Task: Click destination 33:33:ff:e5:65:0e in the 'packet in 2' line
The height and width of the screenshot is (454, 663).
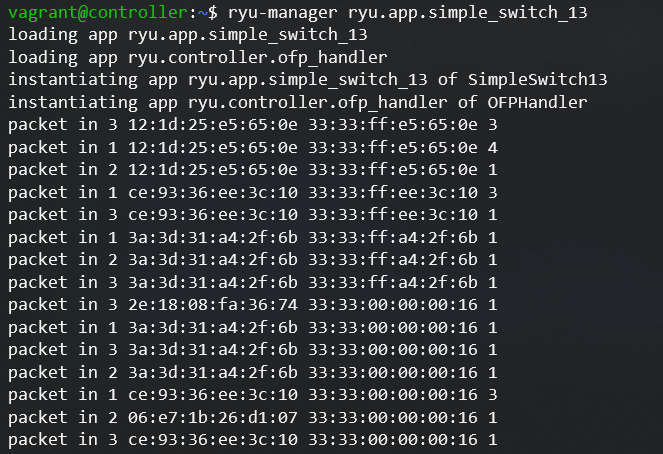Action: tap(393, 170)
